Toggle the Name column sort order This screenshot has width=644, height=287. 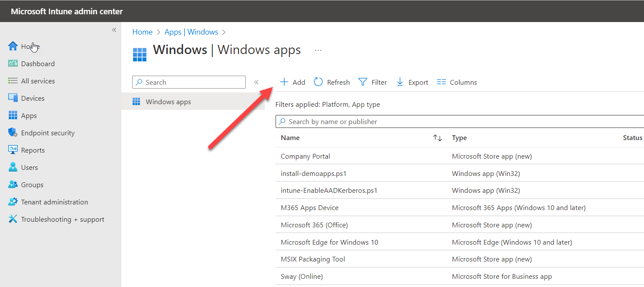coord(438,137)
